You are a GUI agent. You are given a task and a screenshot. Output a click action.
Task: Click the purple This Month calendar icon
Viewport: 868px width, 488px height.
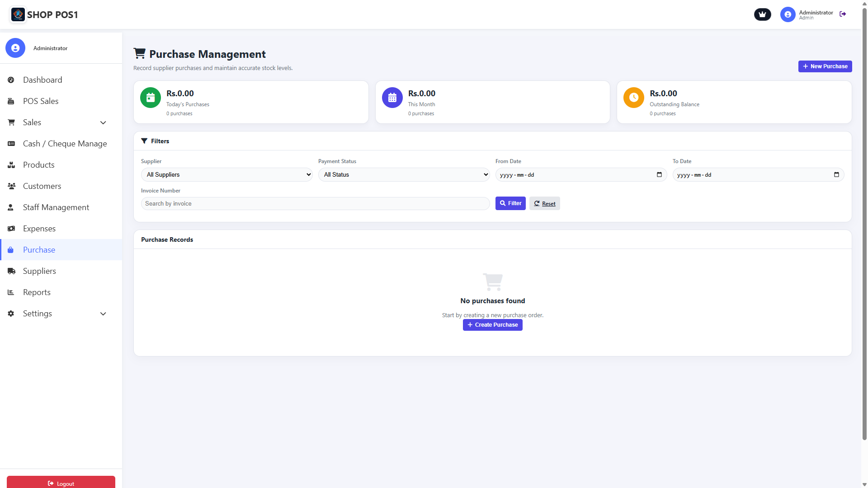pyautogui.click(x=392, y=98)
